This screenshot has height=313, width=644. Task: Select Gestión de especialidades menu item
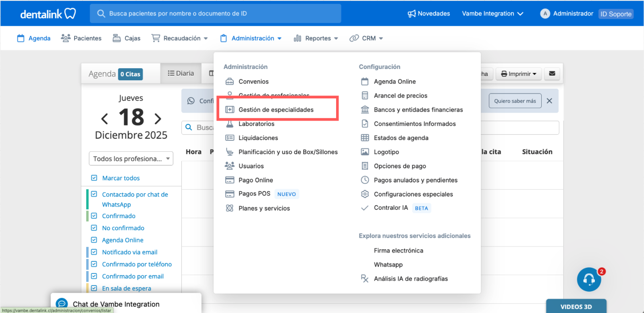276,110
